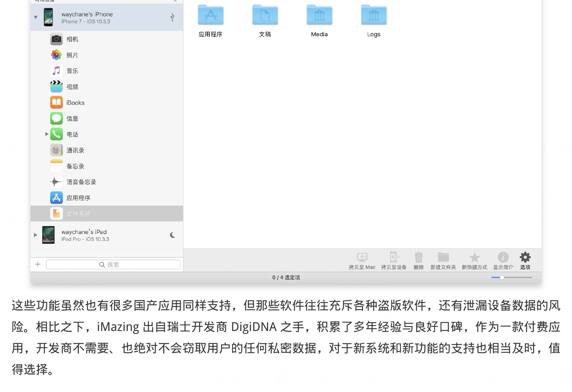
Task: Click the 搜索 search field
Action: coord(113,265)
